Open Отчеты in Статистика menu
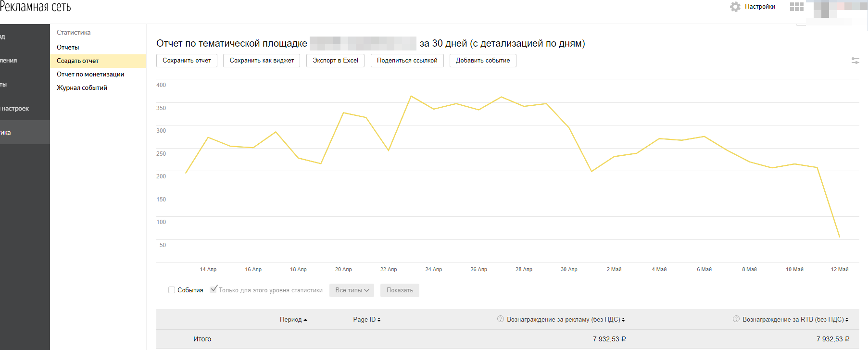Screen dimensions: 868x350 click(x=68, y=47)
